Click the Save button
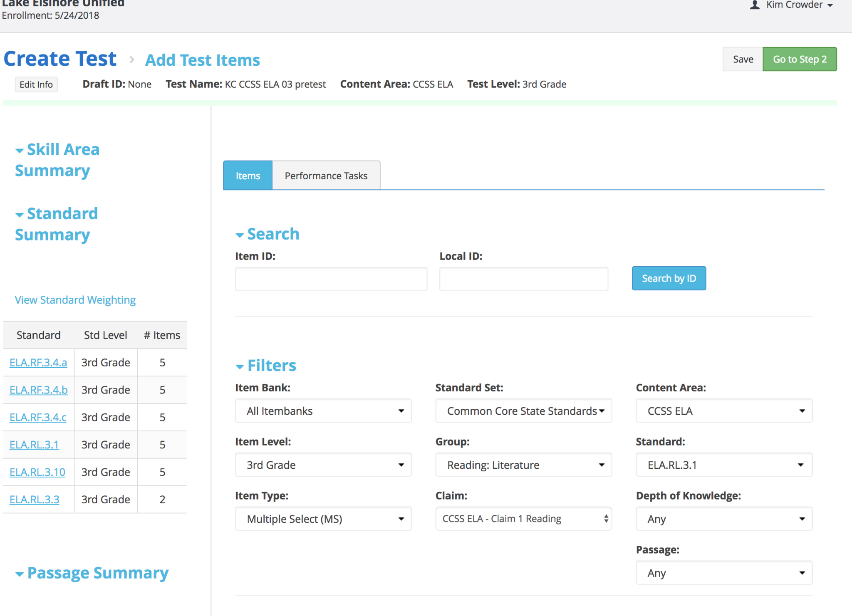This screenshot has height=616, width=852. tap(743, 59)
